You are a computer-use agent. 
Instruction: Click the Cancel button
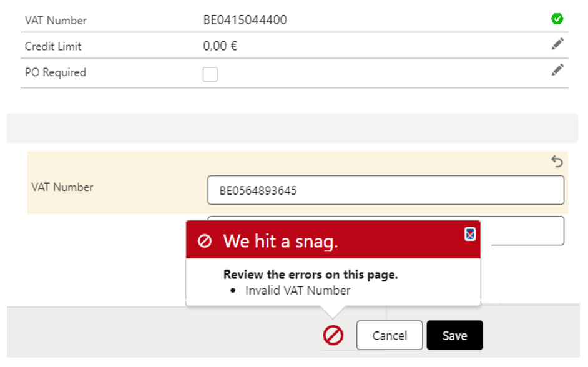point(390,336)
